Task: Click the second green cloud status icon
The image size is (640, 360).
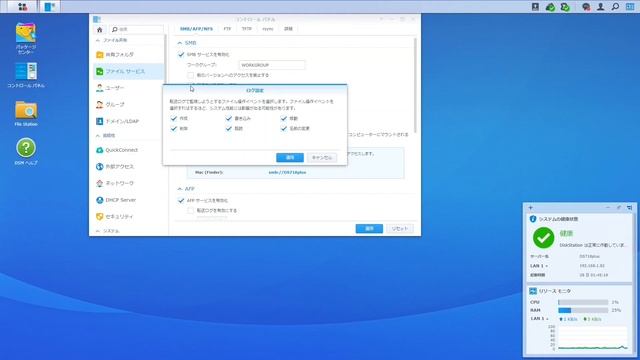Action: tap(565, 7)
